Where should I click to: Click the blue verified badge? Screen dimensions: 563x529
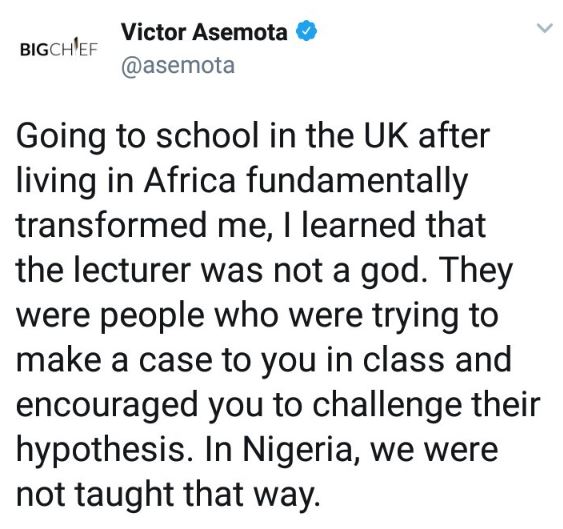306,31
